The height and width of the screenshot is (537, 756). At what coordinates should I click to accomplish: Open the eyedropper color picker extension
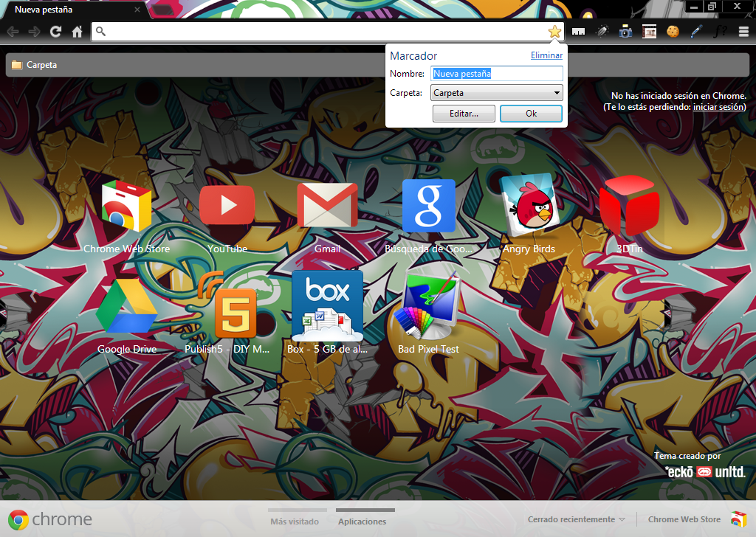coord(696,32)
